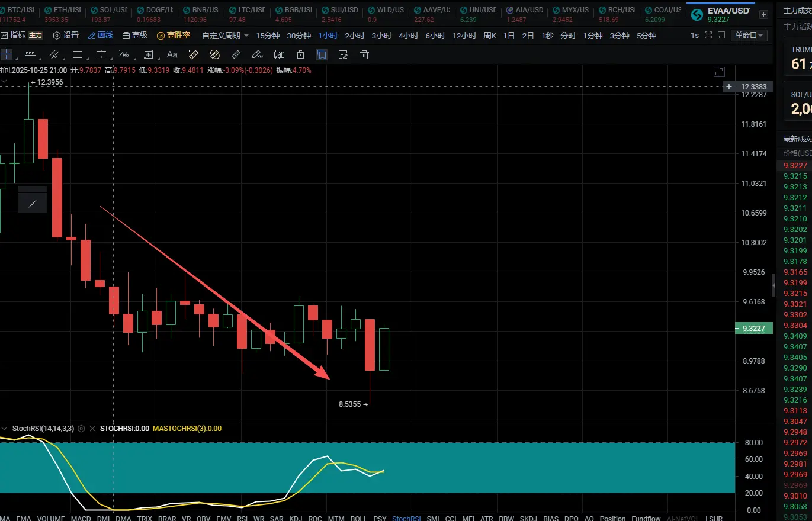Open the 单窗口 window layout dropdown
This screenshot has height=521, width=812.
(750, 36)
